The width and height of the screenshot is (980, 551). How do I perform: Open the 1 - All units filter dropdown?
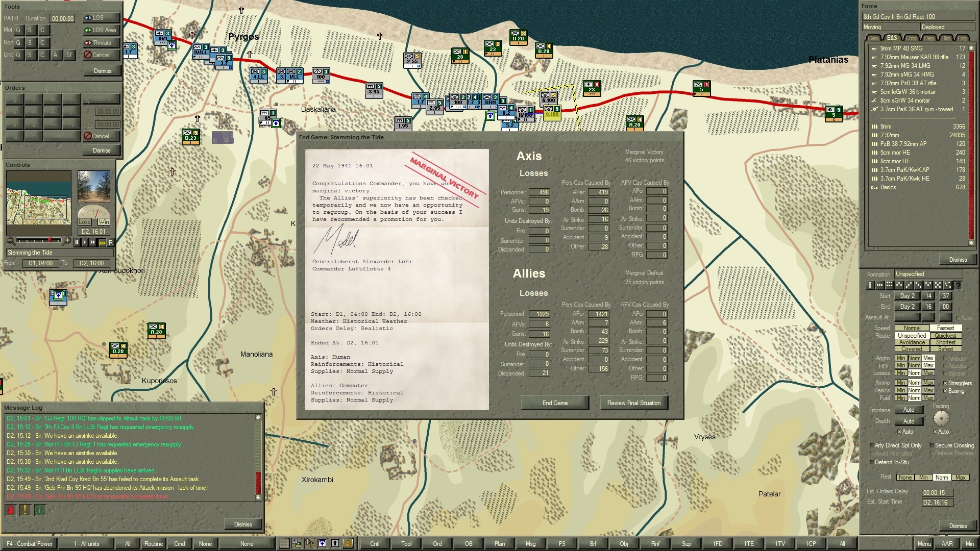[x=86, y=543]
